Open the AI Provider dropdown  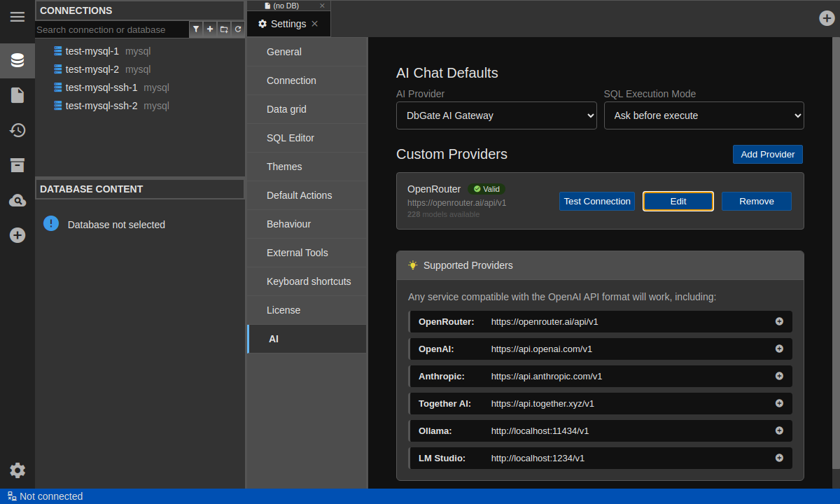[x=496, y=115]
